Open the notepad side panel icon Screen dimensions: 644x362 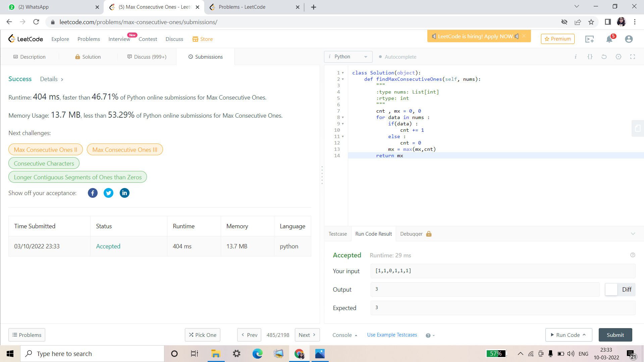coord(638,128)
